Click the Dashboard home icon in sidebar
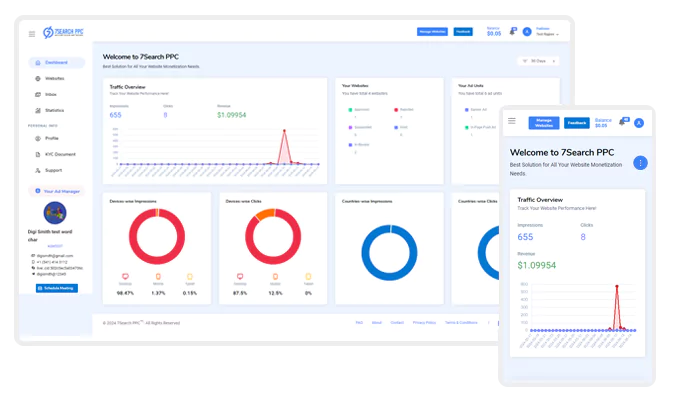 coord(38,63)
